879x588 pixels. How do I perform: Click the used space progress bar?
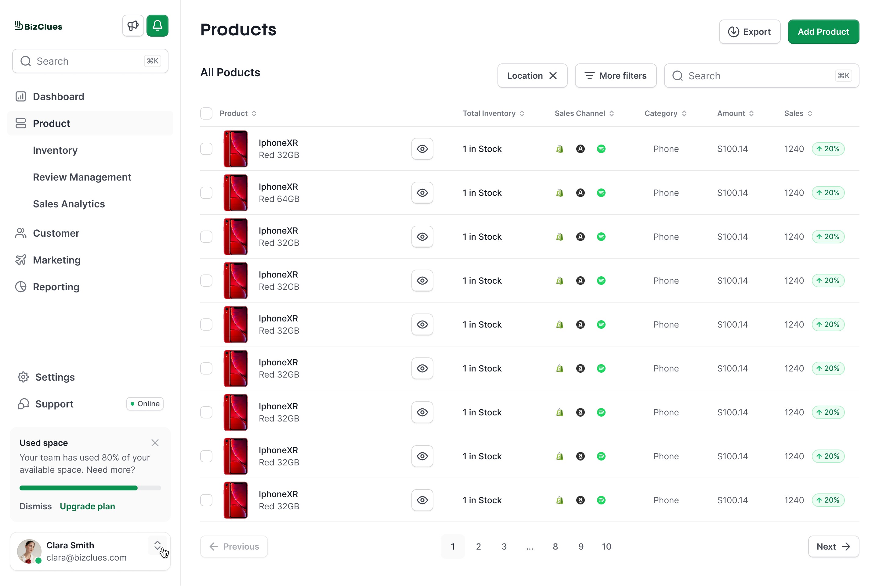(x=90, y=489)
